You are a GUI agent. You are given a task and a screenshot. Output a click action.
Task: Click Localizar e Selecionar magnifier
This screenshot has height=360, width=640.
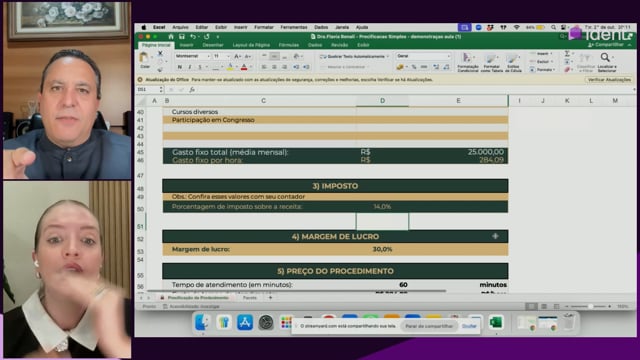[x=606, y=62]
